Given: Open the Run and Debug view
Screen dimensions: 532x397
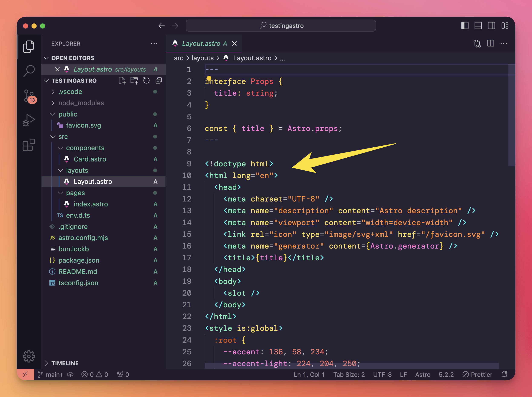Looking at the screenshot, I should (29, 120).
